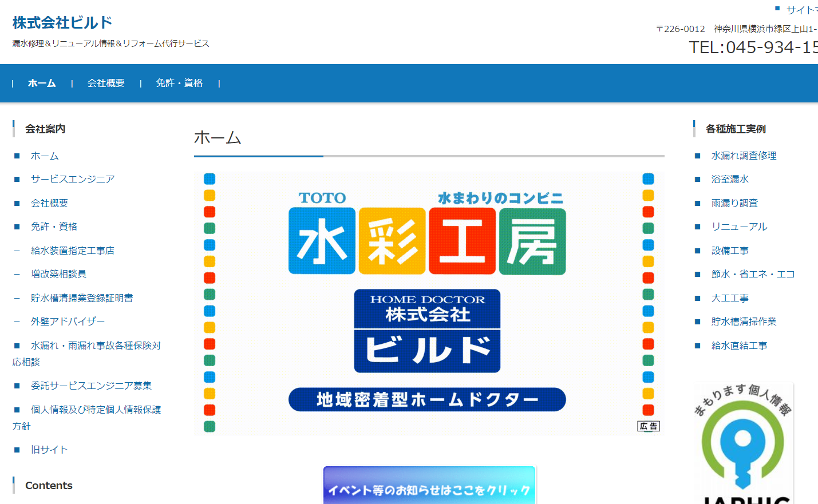Image resolution: width=818 pixels, height=504 pixels.
Task: Open 免許・資格 in the blue navigation bar
Action: [179, 83]
